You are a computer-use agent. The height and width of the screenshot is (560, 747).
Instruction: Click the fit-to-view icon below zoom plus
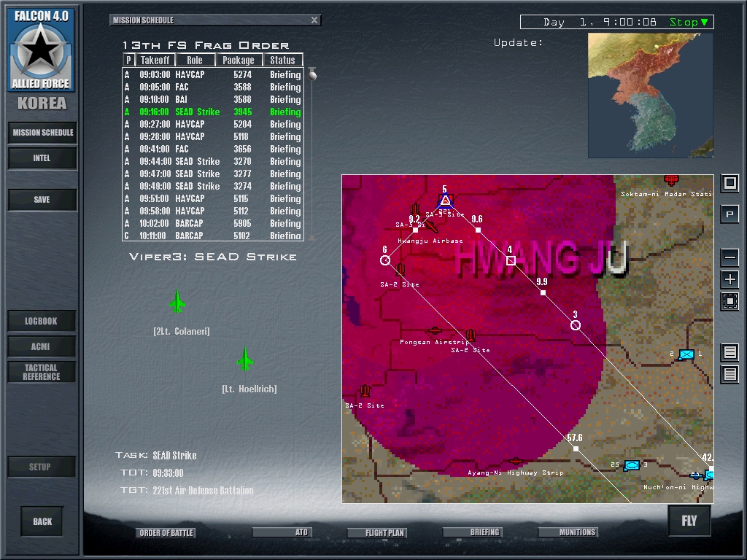click(729, 301)
